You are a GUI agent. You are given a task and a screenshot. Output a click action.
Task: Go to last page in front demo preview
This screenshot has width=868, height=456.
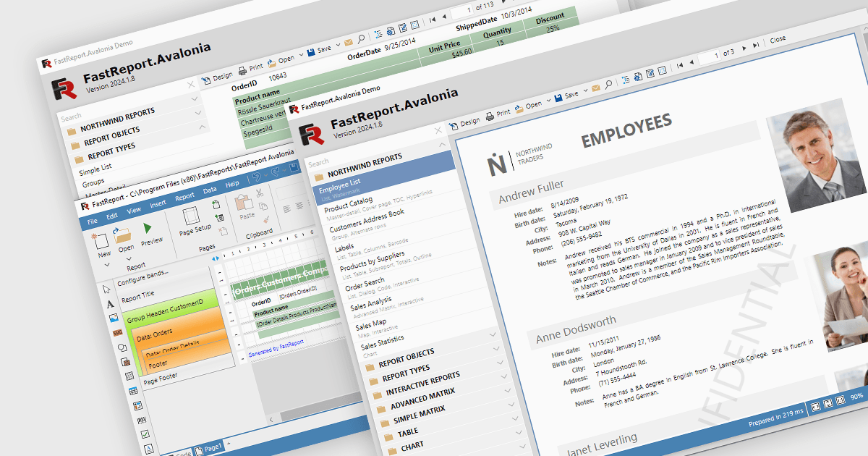coord(756,45)
